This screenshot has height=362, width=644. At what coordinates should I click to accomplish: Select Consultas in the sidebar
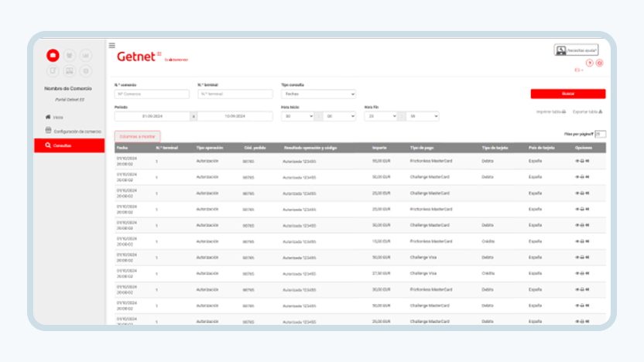pos(70,145)
